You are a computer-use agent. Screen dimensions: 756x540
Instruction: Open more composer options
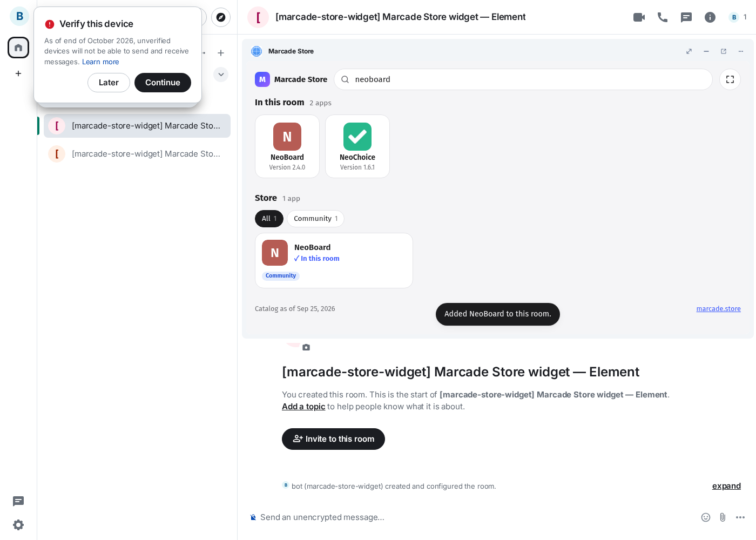coord(740,517)
